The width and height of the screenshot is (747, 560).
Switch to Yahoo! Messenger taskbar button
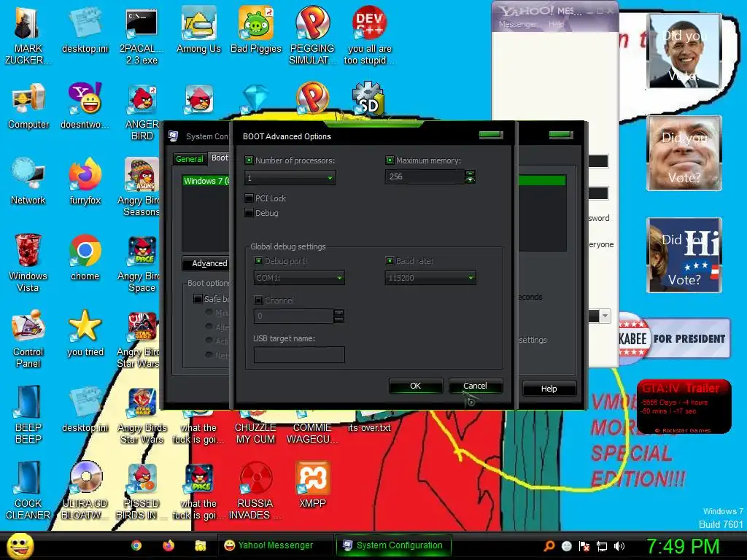pyautogui.click(x=275, y=545)
